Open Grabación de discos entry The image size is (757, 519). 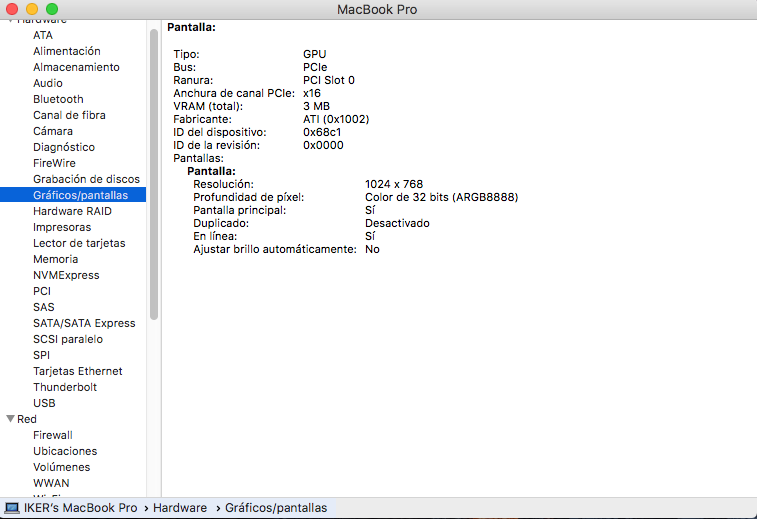pos(86,179)
